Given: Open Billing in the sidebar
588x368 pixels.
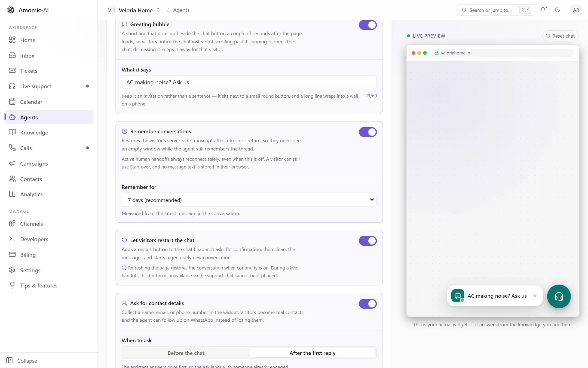Looking at the screenshot, I should [49, 255].
